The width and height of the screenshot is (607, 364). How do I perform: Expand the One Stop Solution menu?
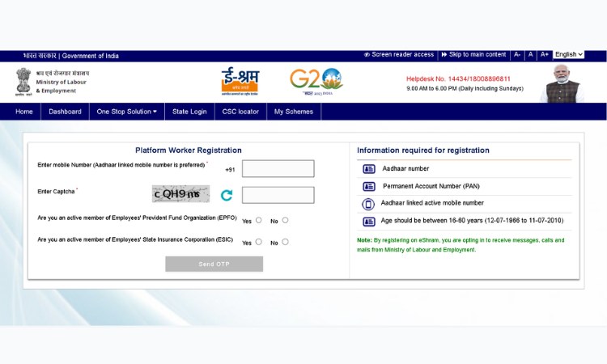pyautogui.click(x=126, y=112)
